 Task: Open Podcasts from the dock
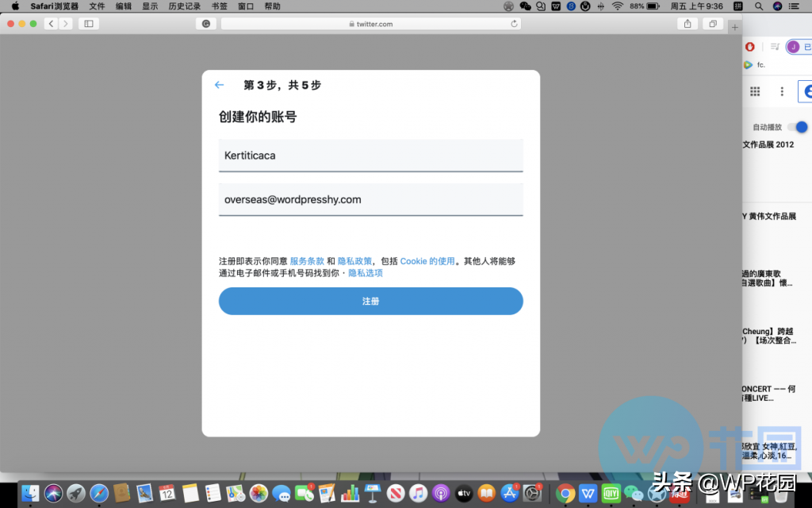click(441, 493)
